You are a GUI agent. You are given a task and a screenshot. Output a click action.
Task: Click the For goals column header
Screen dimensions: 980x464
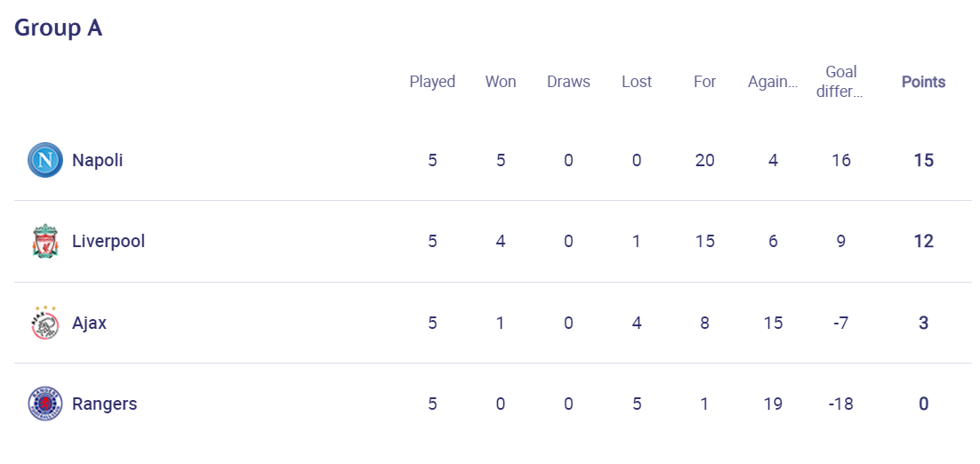[x=704, y=82]
